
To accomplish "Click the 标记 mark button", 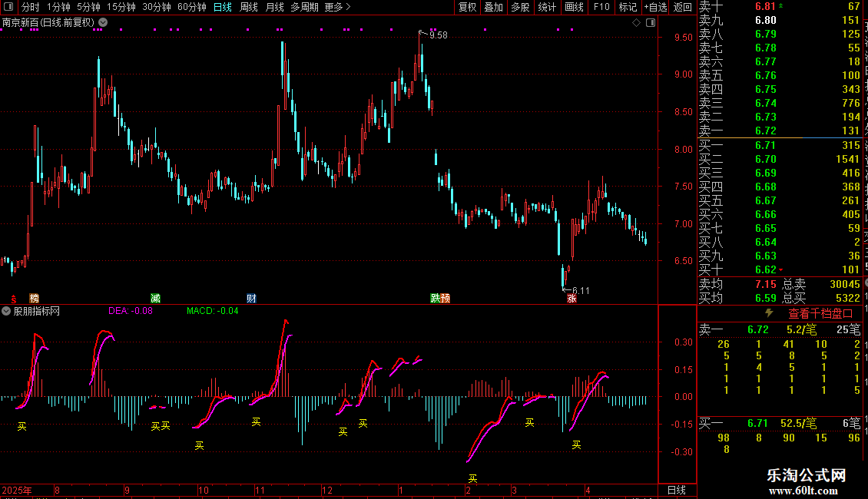I will pos(628,7).
